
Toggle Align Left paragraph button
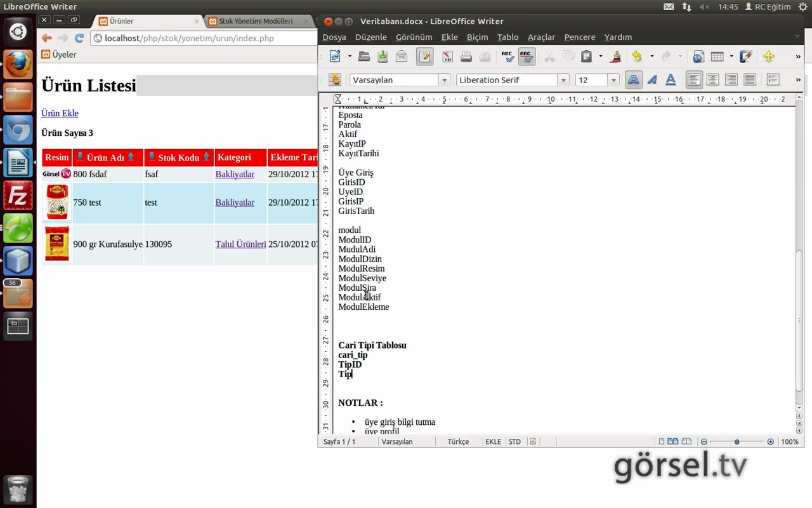point(695,79)
